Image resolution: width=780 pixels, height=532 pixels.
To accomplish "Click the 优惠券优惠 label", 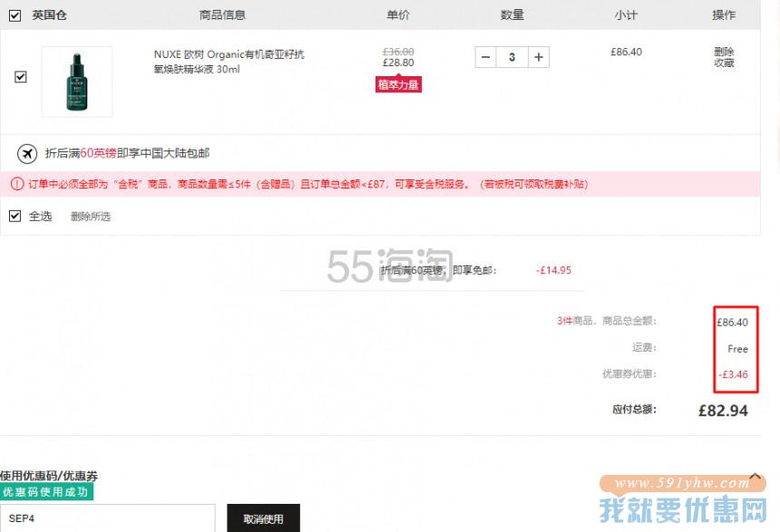I will (x=629, y=373).
